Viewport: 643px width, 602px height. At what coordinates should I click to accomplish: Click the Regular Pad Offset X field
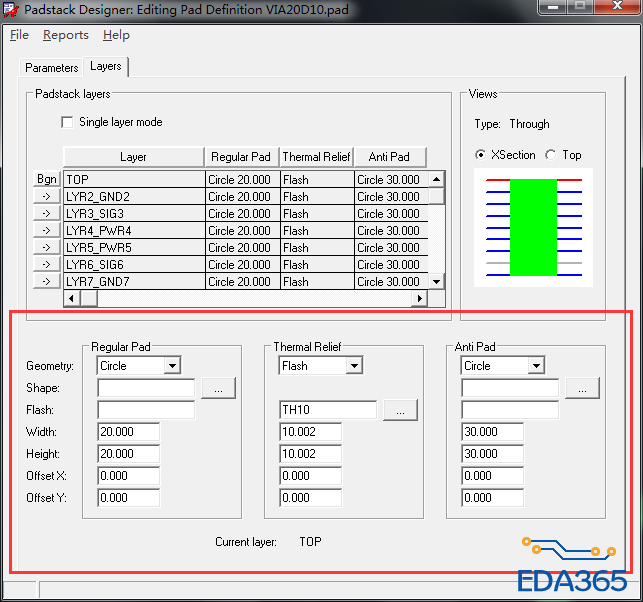click(x=129, y=476)
